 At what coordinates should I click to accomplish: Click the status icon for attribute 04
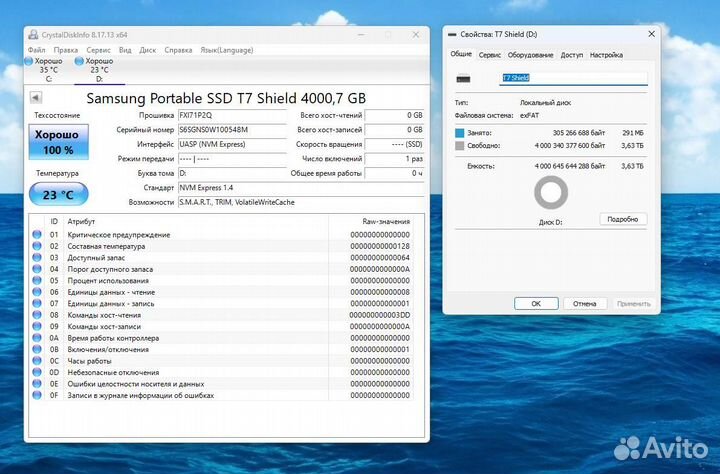coord(37,269)
